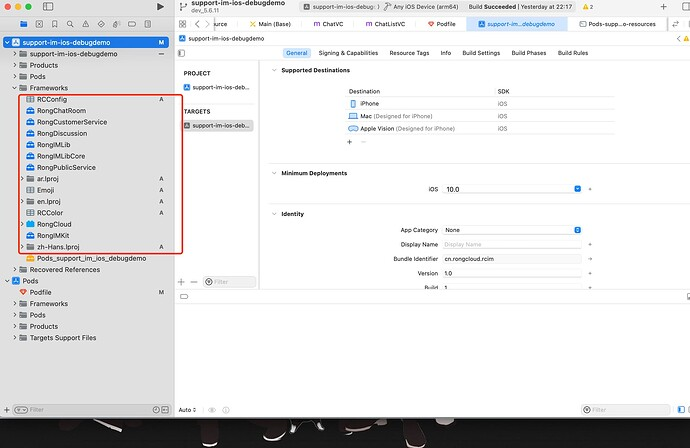Click the Version field
The height and width of the screenshot is (448, 690).
(511, 273)
